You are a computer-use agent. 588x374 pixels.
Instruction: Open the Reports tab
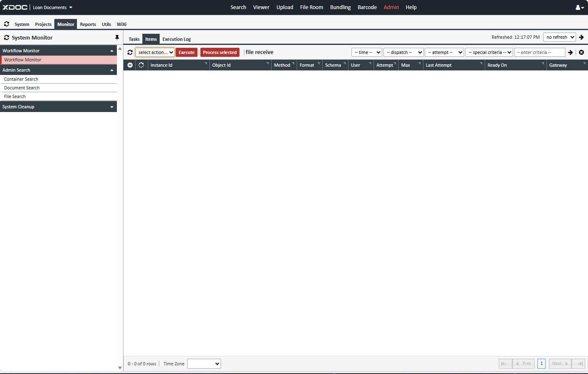click(88, 24)
